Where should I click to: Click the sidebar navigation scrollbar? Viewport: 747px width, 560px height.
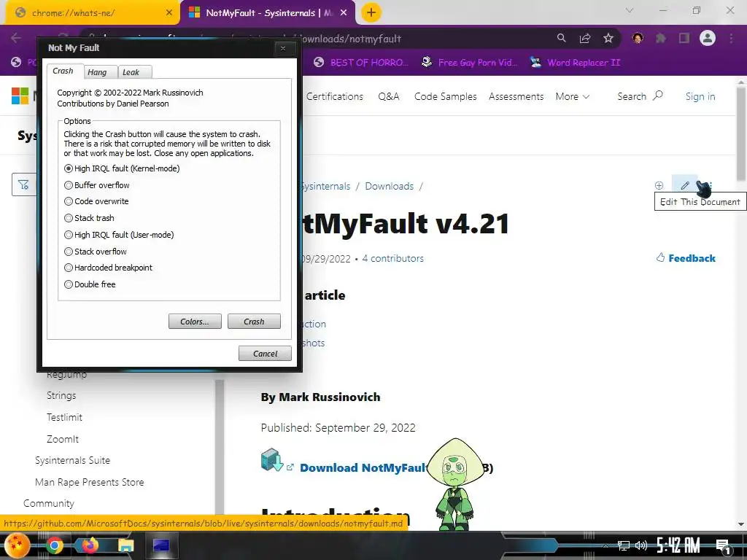coord(219,447)
